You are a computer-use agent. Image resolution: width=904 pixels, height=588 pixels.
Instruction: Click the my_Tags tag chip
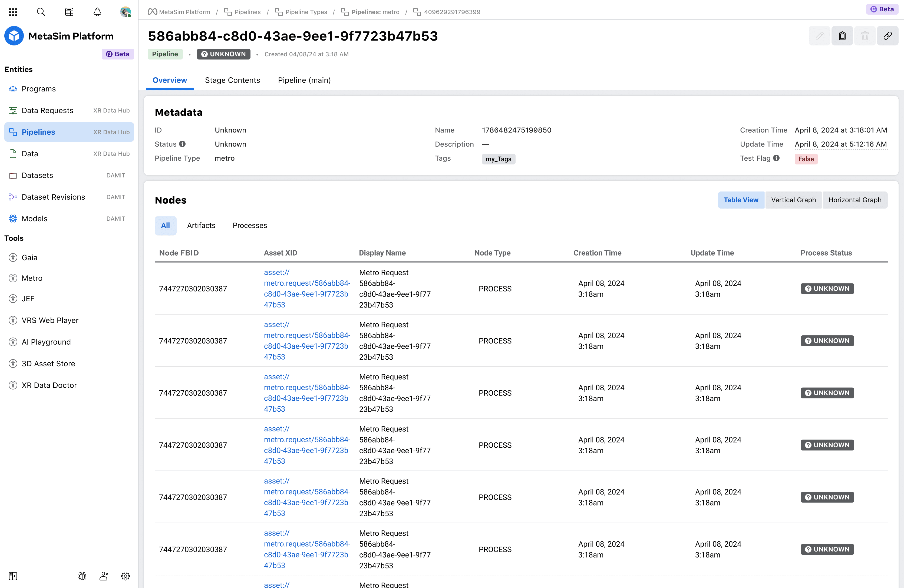(498, 159)
